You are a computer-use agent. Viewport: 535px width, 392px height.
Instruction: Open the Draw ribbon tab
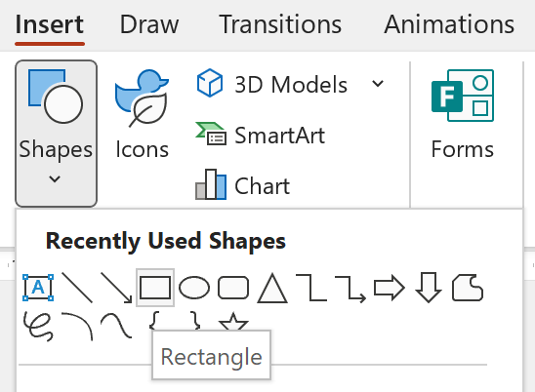point(149,24)
